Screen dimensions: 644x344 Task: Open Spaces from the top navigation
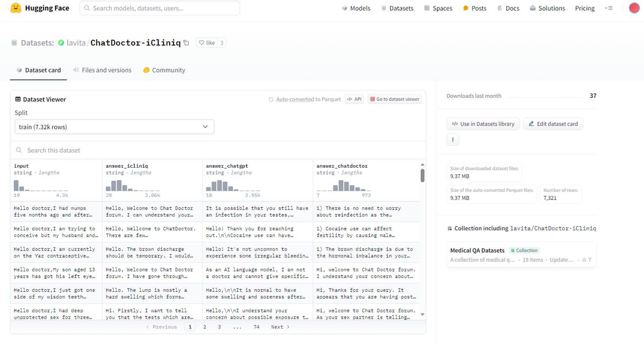pos(438,8)
